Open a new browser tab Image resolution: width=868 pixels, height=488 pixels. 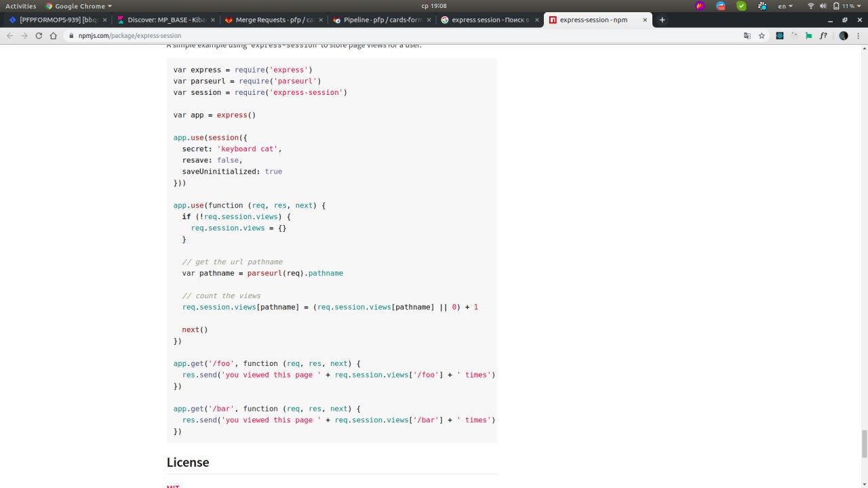[662, 20]
